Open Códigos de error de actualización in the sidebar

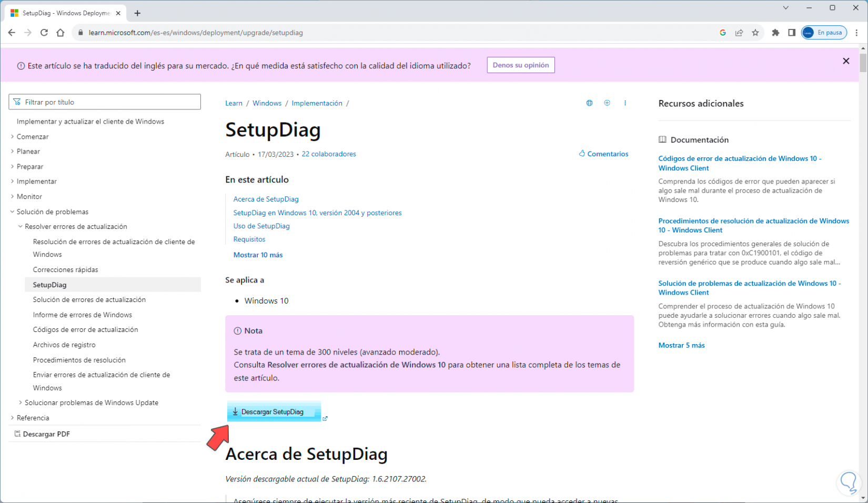pos(86,330)
